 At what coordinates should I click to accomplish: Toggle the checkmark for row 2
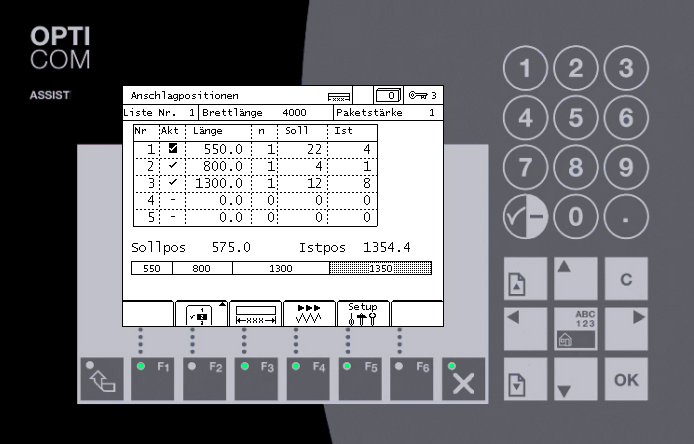(x=172, y=166)
